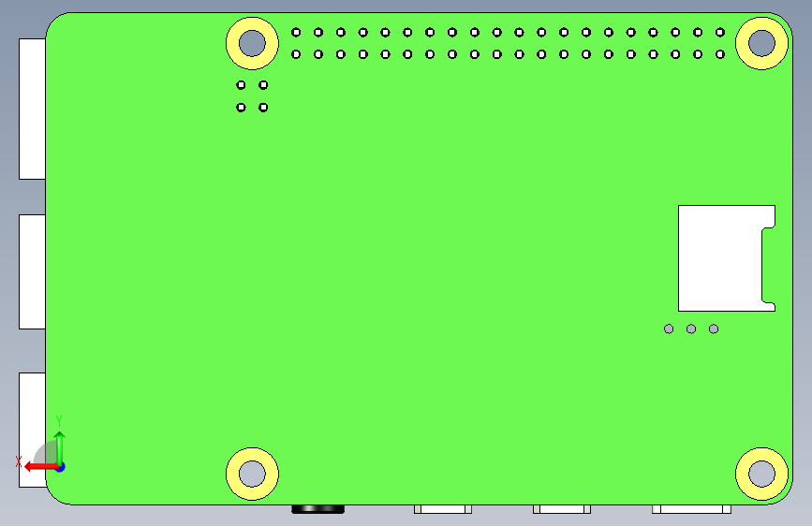The width and height of the screenshot is (812, 526).
Task: Click the red X axis arrow
Action: pos(41,467)
